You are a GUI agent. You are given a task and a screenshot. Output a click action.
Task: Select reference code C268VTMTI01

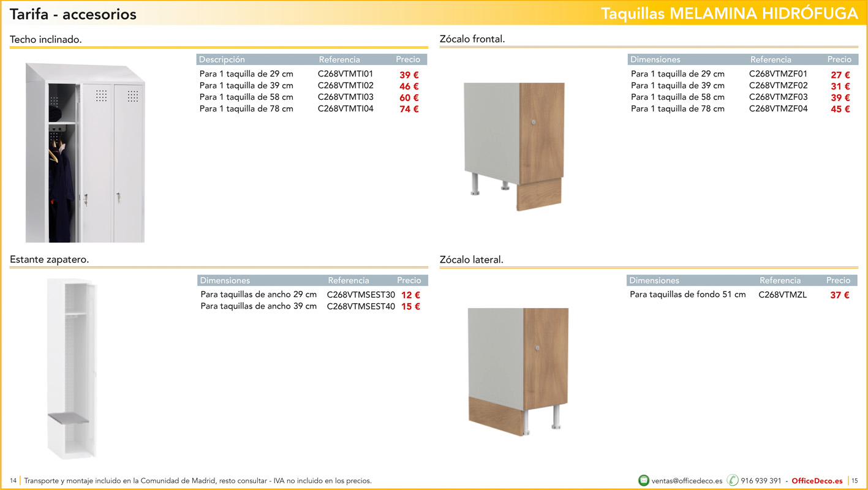coord(345,74)
